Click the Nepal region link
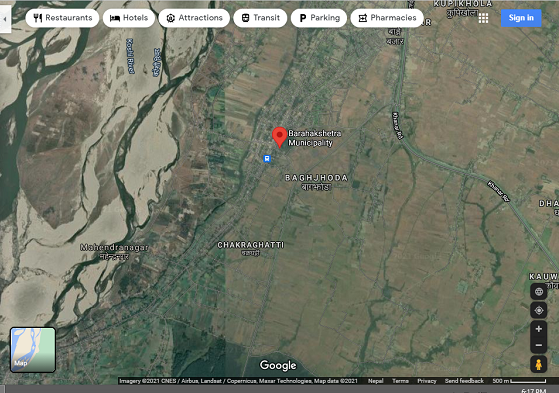559x393 pixels. (x=375, y=381)
